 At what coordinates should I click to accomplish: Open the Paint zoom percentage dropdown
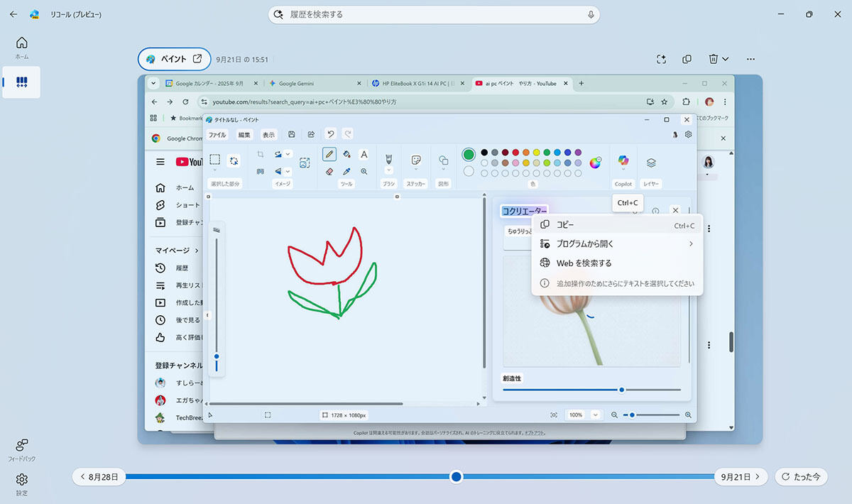(595, 415)
